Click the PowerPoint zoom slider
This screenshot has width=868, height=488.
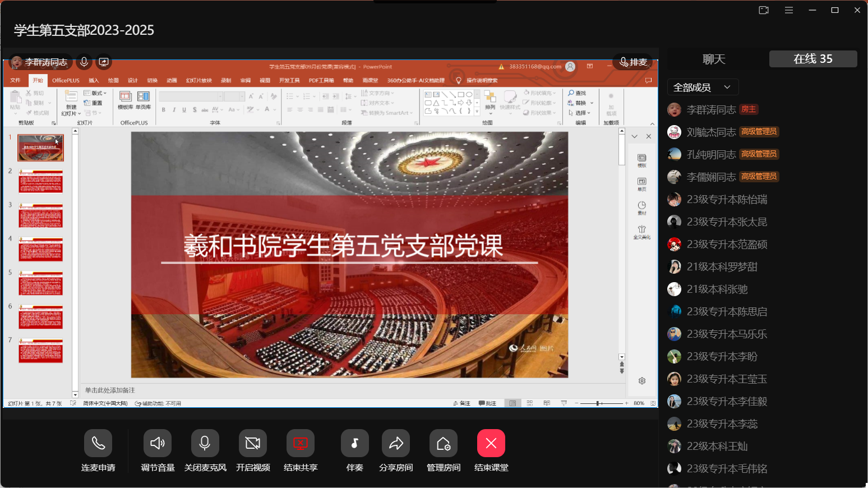coord(599,403)
